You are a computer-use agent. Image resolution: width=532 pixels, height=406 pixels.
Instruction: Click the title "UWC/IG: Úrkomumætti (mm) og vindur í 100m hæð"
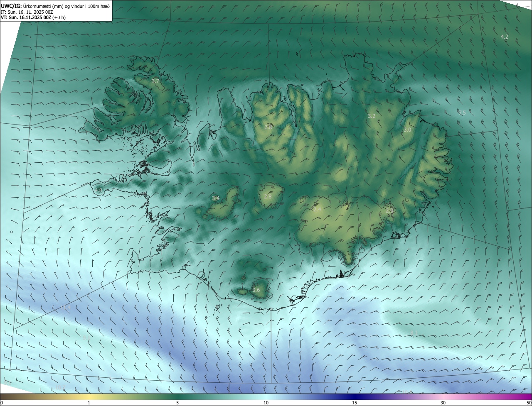click(55, 6)
